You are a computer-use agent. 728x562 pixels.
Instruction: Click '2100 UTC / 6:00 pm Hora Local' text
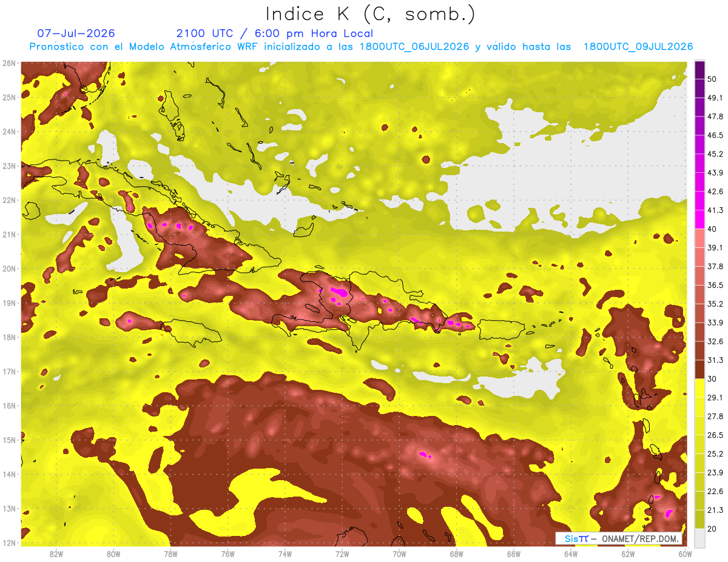(x=275, y=33)
